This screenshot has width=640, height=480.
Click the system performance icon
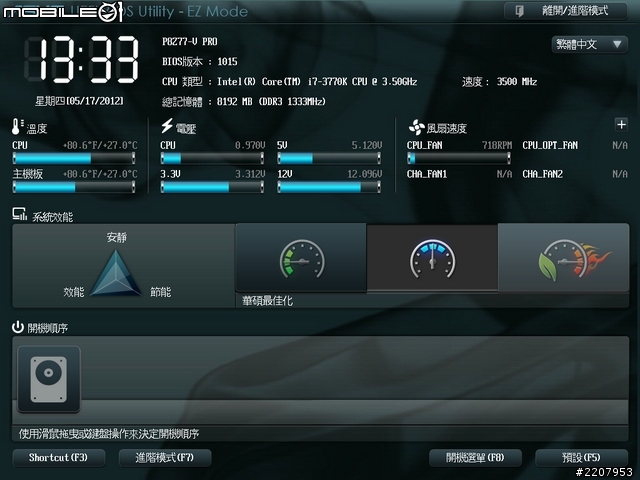coord(19,214)
